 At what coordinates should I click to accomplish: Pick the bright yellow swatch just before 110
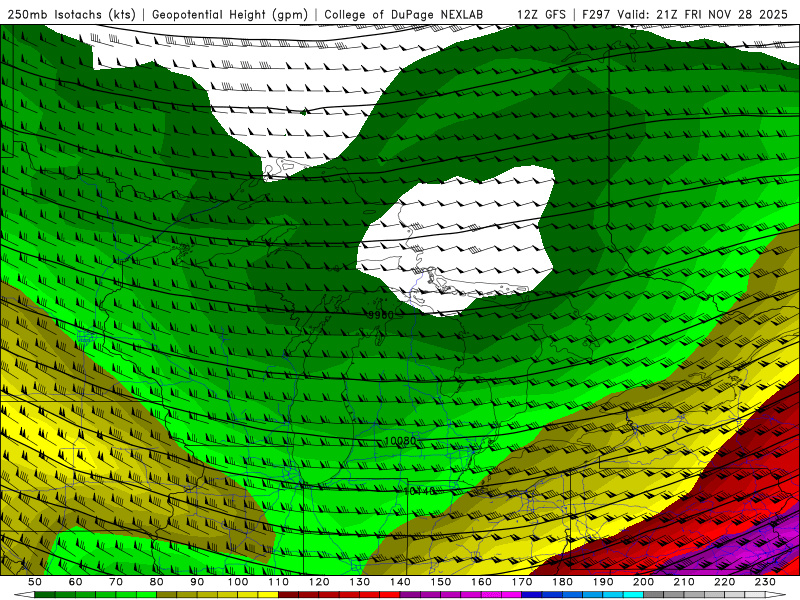(268, 594)
